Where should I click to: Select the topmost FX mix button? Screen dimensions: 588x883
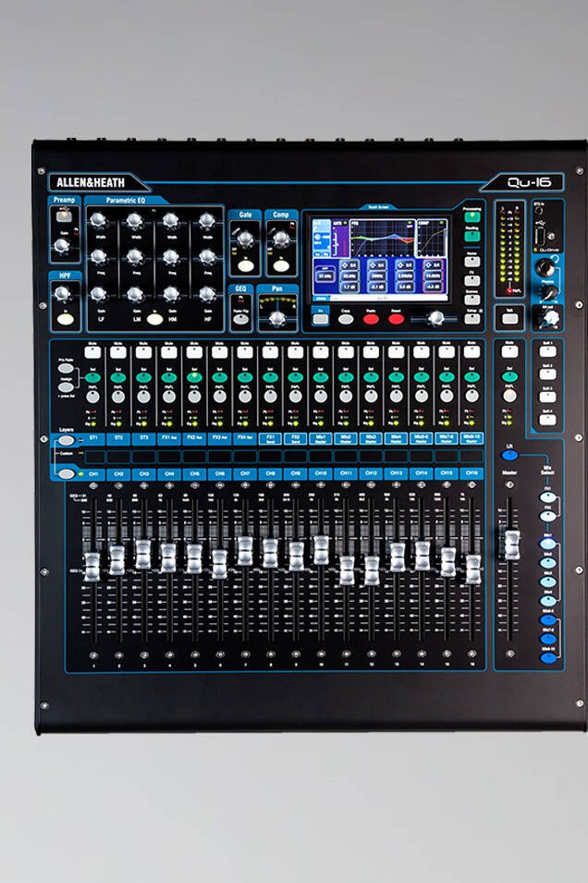(x=547, y=497)
